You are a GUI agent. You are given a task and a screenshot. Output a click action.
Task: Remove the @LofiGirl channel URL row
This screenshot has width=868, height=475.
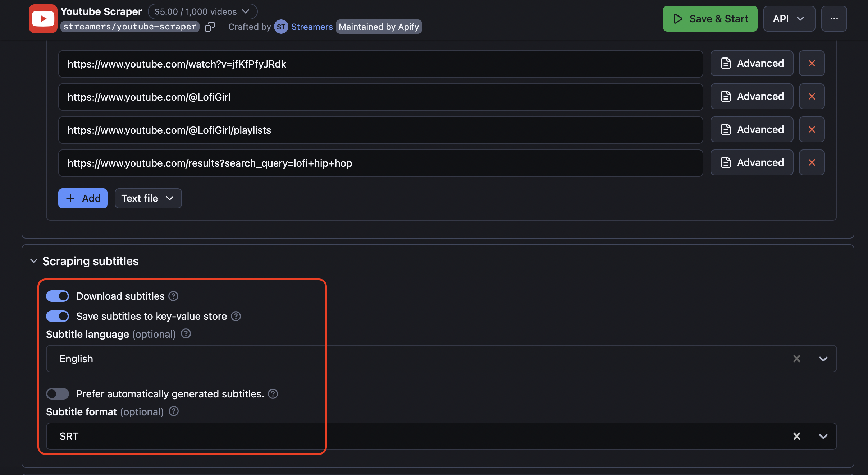812,96
